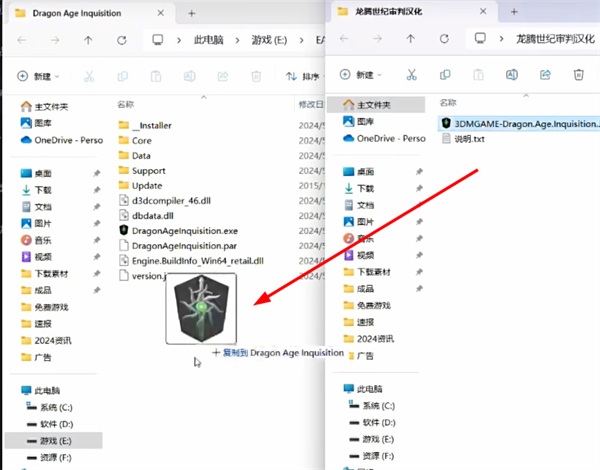Open 新建 menu in Dragon Age Inquisition window
This screenshot has height=470, width=600.
pos(38,76)
